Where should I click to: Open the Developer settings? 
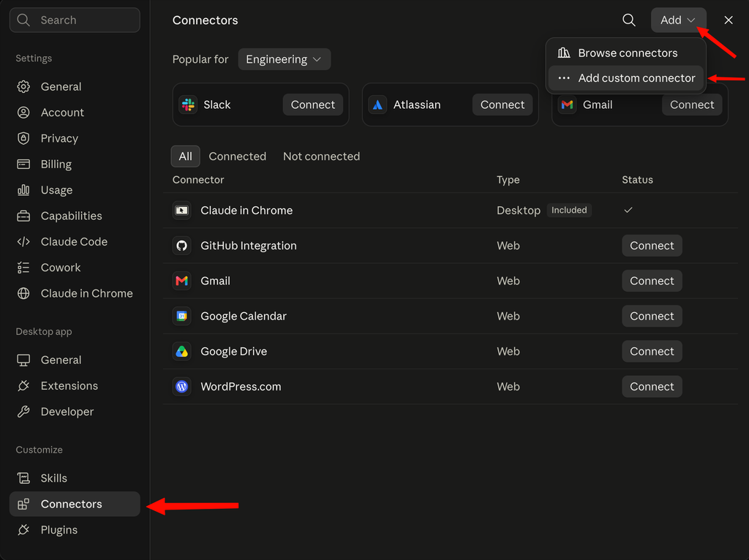(75, 411)
